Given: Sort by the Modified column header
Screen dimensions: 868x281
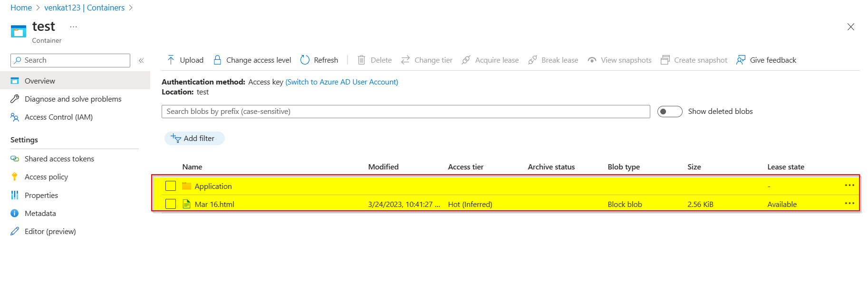Looking at the screenshot, I should click(383, 167).
